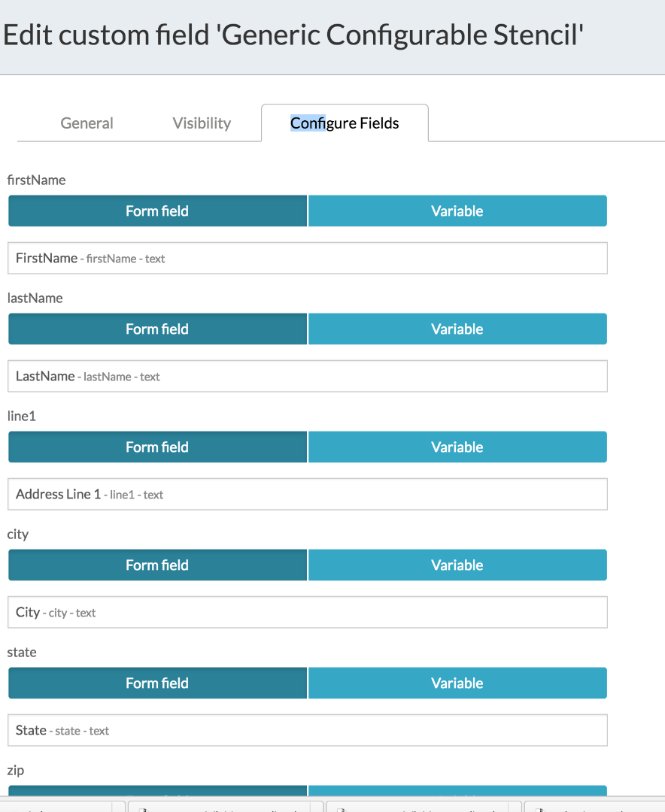Viewport: 665px width, 812px height.
Task: Select Form field for state
Action: point(157,683)
